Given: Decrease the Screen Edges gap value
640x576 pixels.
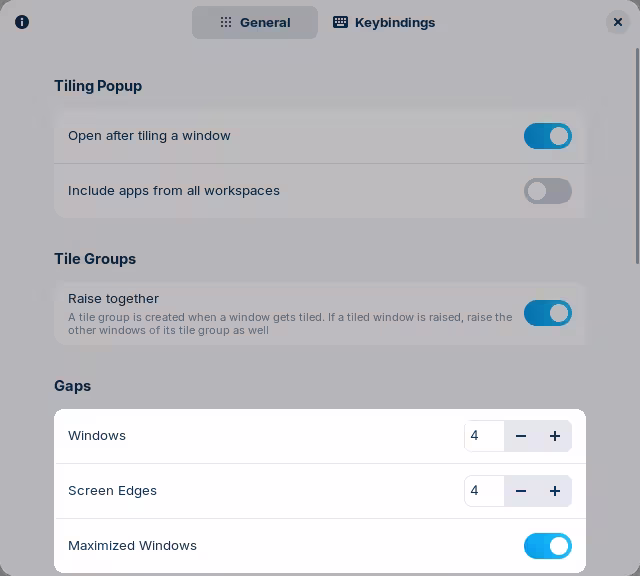Looking at the screenshot, I should coord(521,491).
